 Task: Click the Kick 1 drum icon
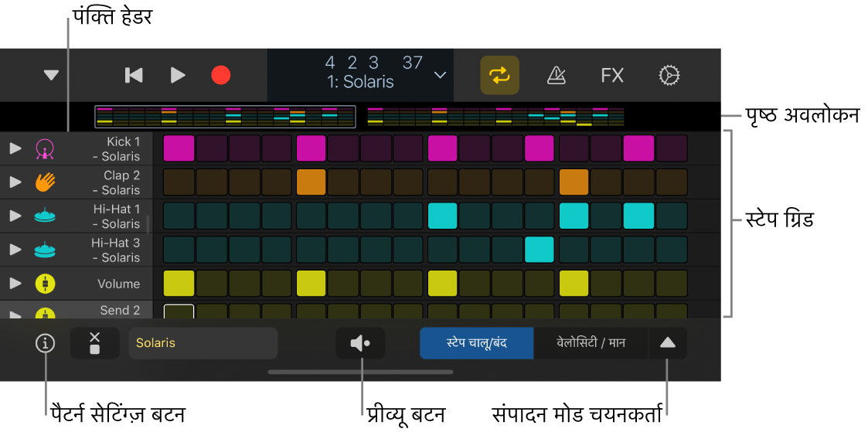45,149
